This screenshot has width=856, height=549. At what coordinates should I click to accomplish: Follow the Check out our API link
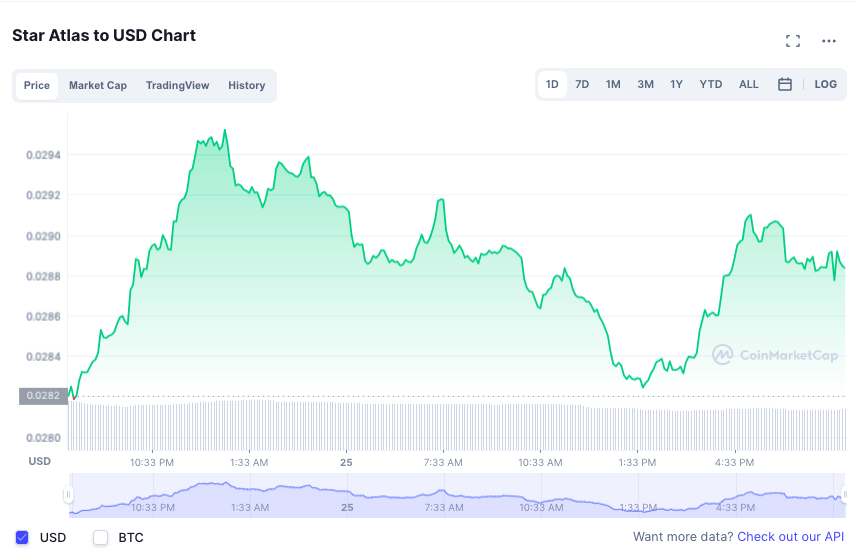coord(790,537)
